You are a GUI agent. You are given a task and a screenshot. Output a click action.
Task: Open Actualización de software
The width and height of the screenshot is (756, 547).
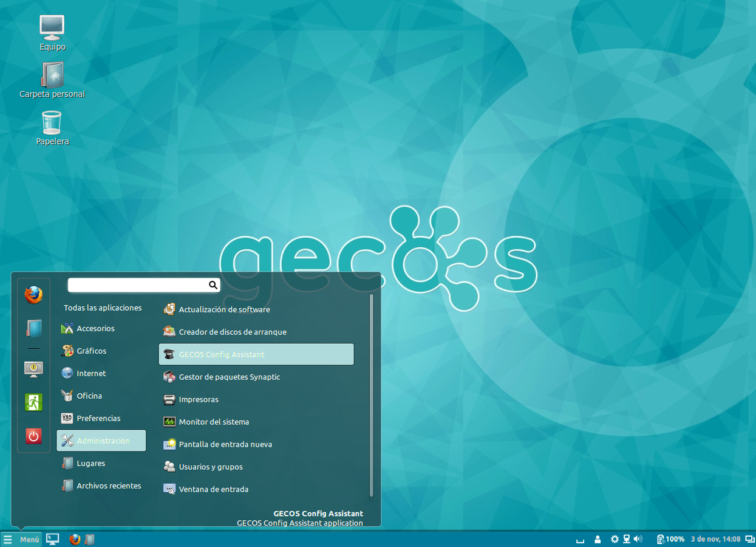pos(225,309)
